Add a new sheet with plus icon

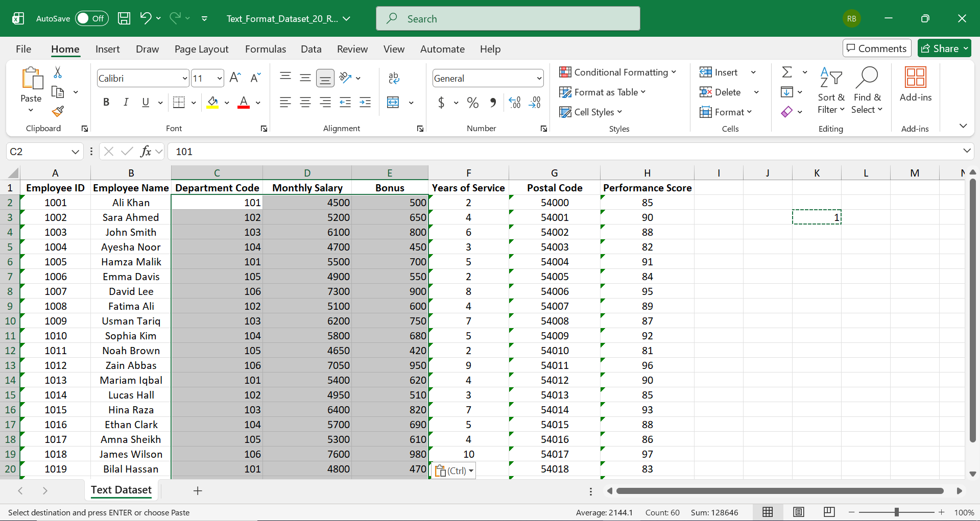[198, 490]
